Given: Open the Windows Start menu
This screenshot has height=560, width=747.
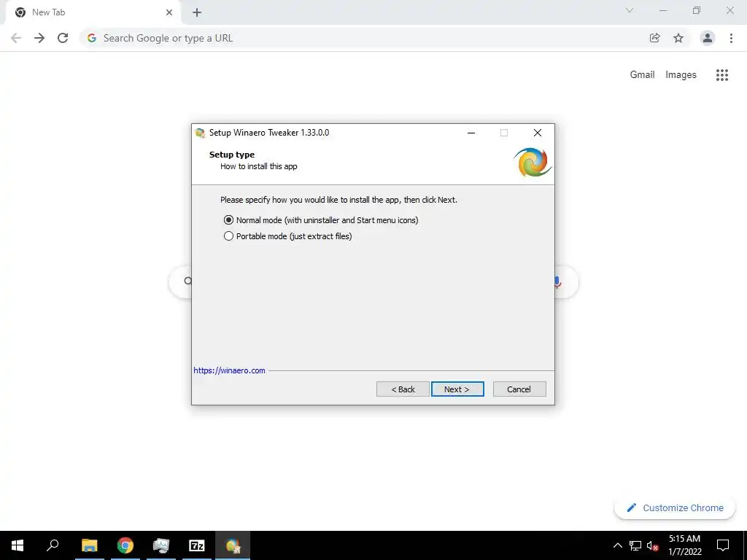Looking at the screenshot, I should (18, 545).
